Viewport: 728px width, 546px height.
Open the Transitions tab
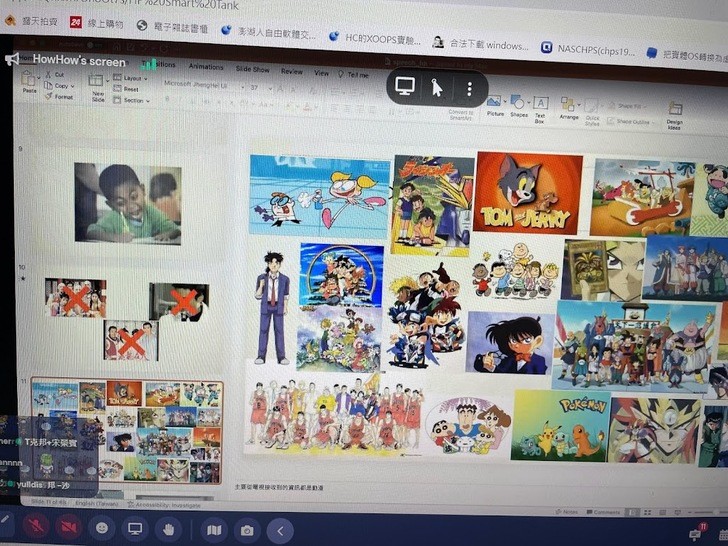coord(159,65)
